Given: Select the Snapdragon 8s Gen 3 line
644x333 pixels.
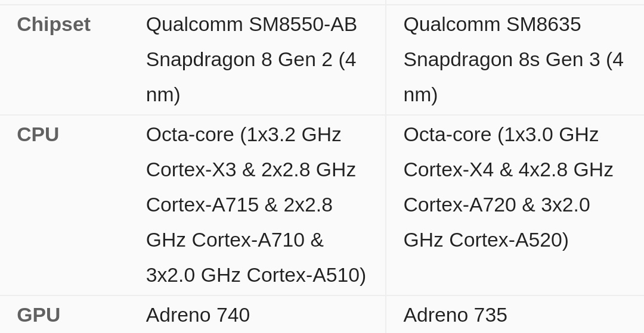Looking at the screenshot, I should [x=513, y=60].
